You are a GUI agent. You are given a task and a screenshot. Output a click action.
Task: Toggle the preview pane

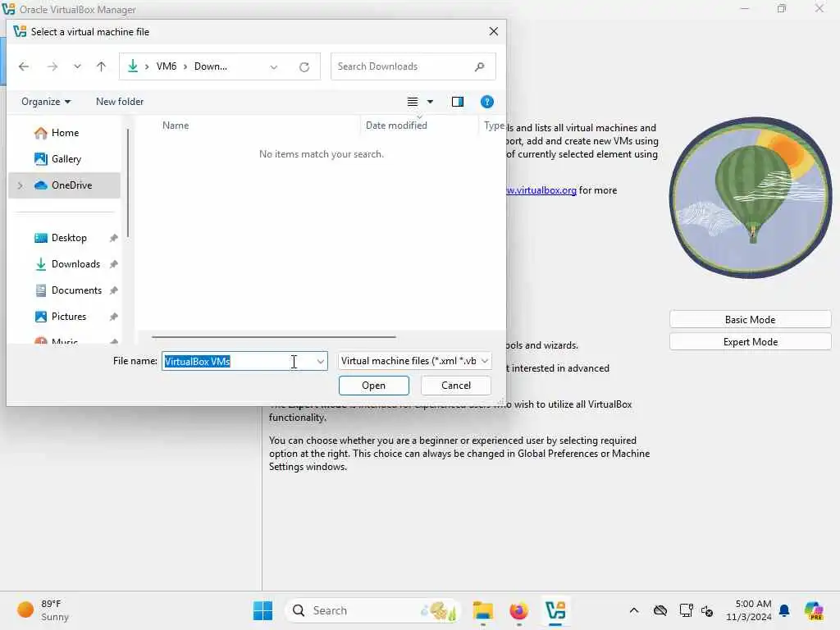458,102
